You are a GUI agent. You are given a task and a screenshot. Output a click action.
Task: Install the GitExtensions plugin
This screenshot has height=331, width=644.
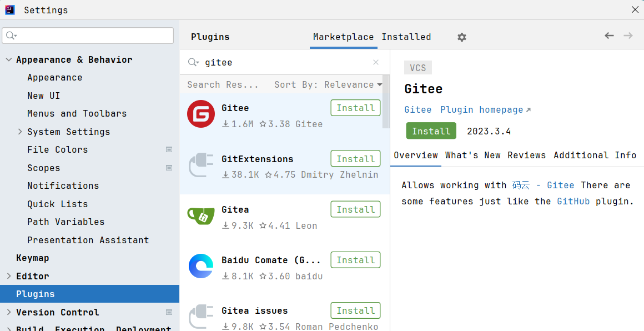coord(356,158)
